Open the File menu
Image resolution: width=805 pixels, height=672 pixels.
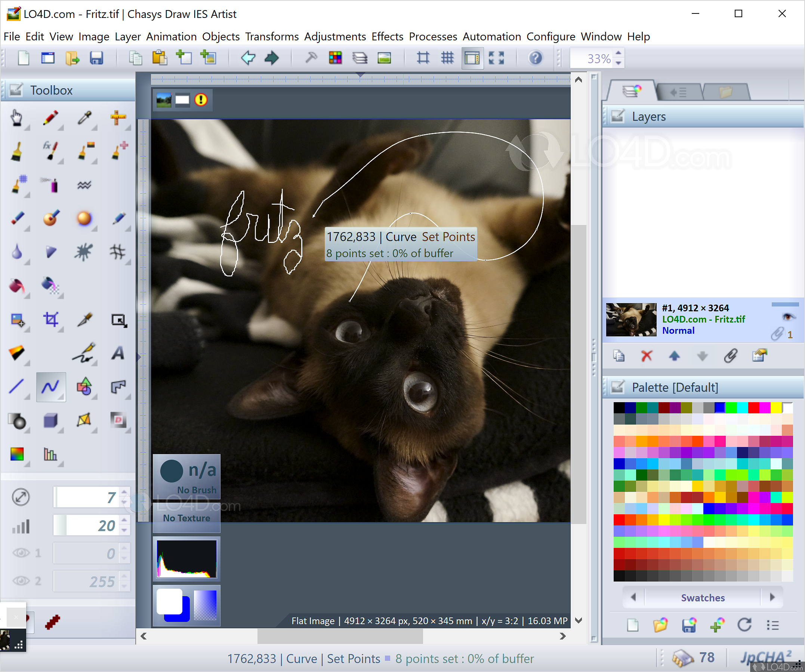pyautogui.click(x=12, y=36)
